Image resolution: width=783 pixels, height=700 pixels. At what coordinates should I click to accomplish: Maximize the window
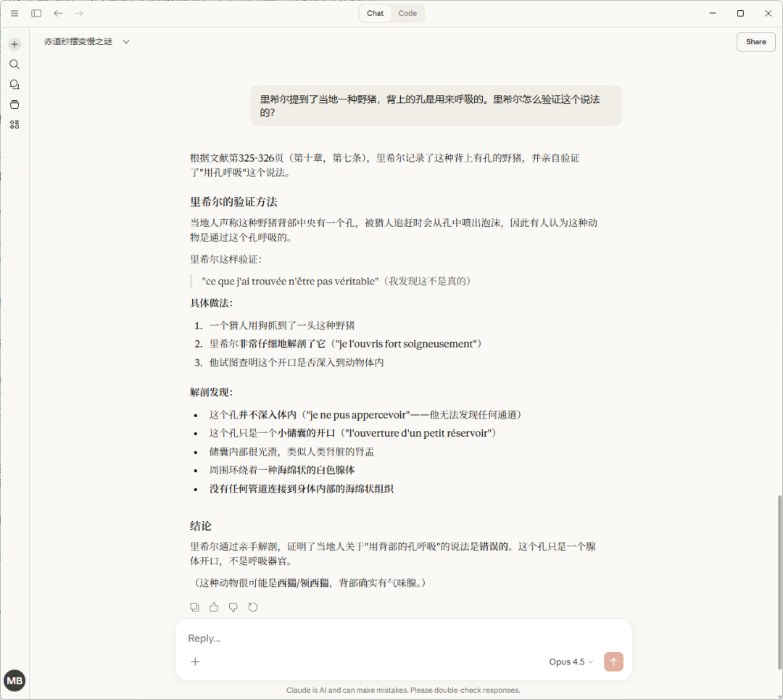point(740,14)
